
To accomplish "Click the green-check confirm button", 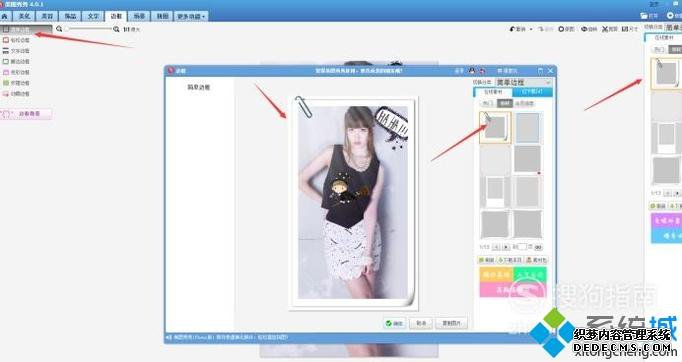I will click(x=394, y=323).
